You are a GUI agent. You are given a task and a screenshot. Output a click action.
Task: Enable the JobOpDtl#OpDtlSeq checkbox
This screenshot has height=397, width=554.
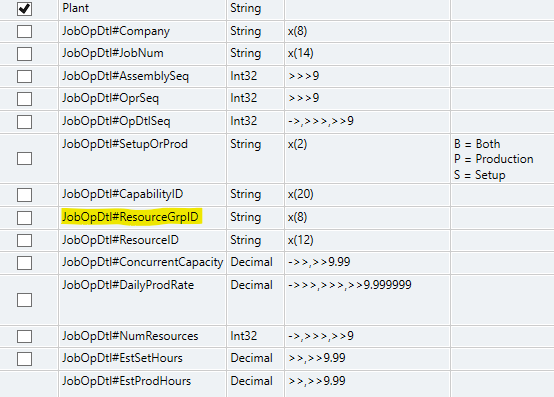click(24, 122)
